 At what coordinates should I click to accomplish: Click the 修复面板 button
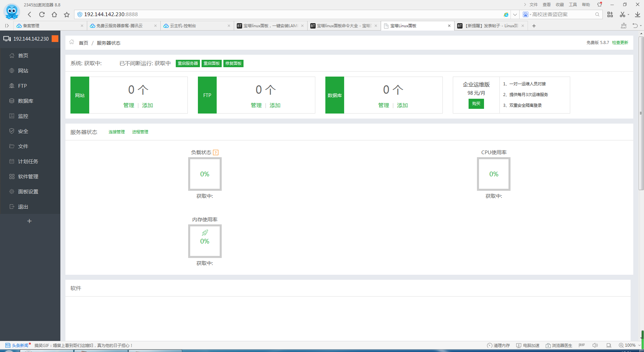pyautogui.click(x=233, y=63)
